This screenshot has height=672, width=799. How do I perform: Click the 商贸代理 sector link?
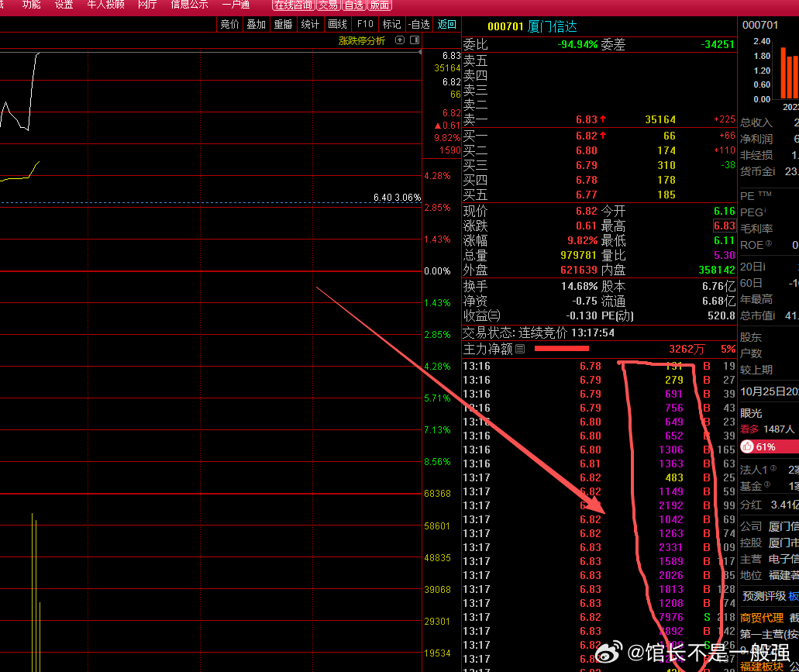762,618
